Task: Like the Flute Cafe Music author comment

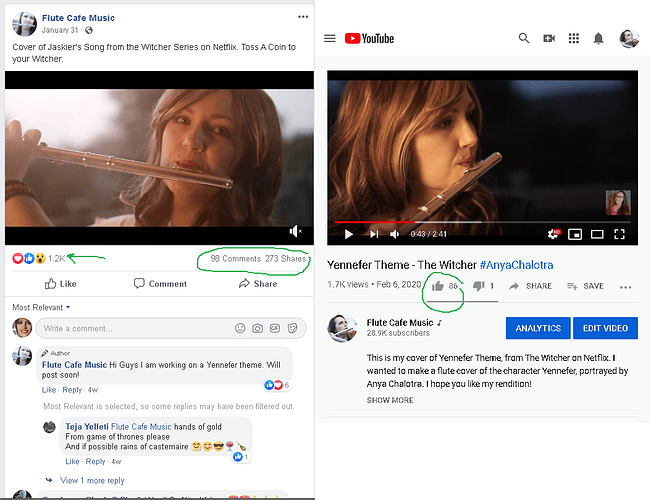Action: click(x=49, y=390)
